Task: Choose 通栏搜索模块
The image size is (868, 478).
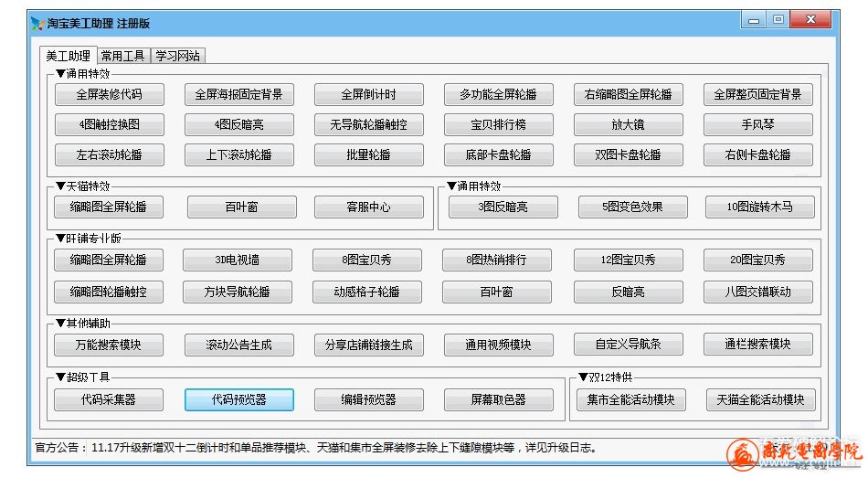Action: point(757,345)
